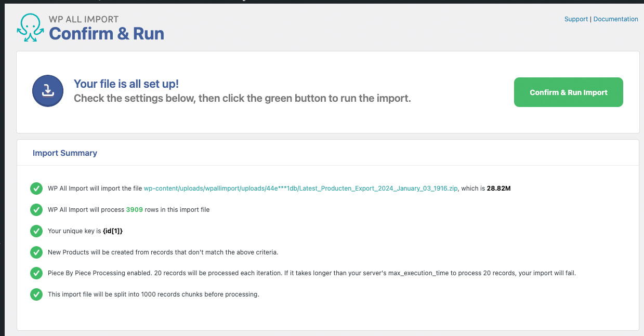
Task: Click the green checkmark beside the unique key line
Action: (36, 231)
